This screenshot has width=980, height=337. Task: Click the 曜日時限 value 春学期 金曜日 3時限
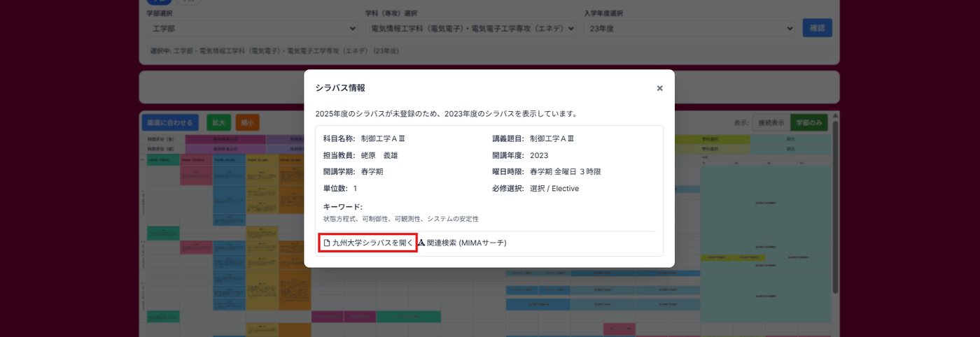tap(566, 172)
